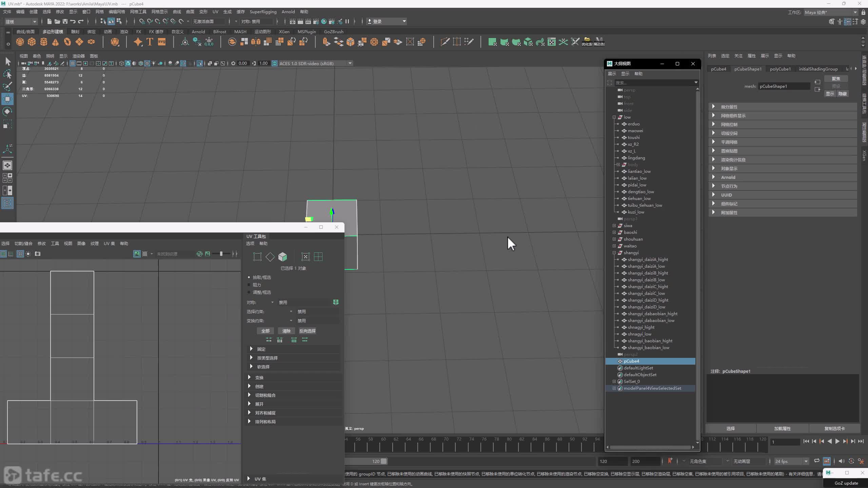Expand the 细分属性 section
Viewport: 868px width, 488px height.
(x=713, y=106)
